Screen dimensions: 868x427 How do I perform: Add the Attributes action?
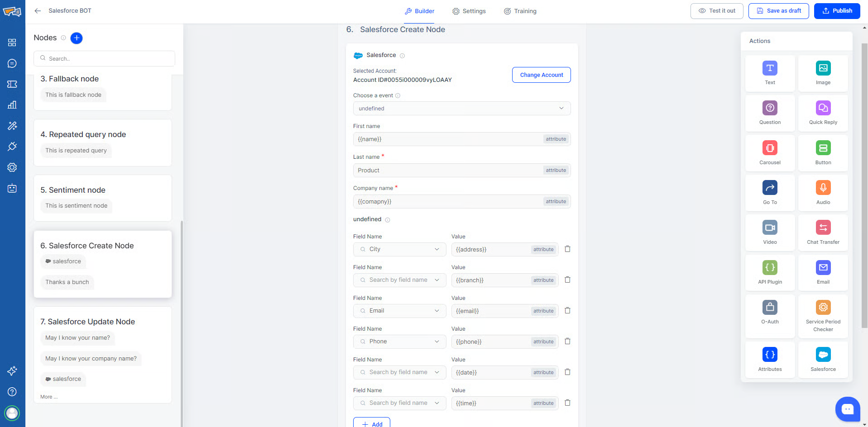pos(770,360)
